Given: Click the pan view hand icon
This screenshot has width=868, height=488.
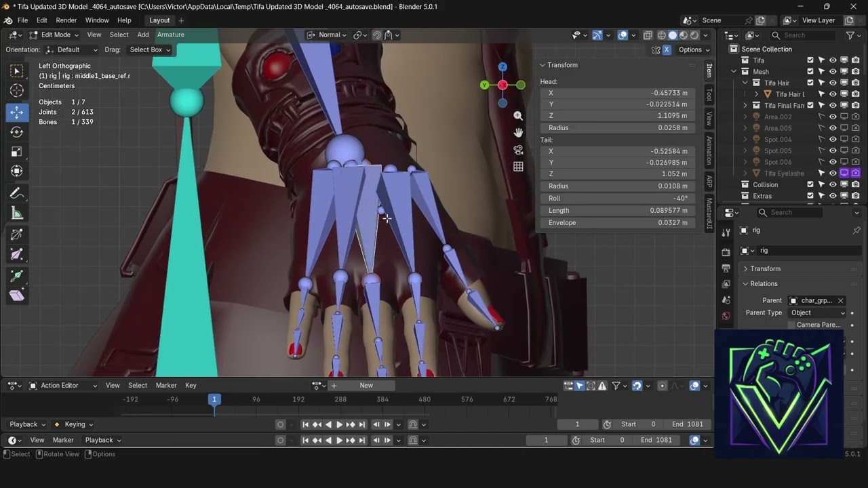Looking at the screenshot, I should pyautogui.click(x=518, y=133).
